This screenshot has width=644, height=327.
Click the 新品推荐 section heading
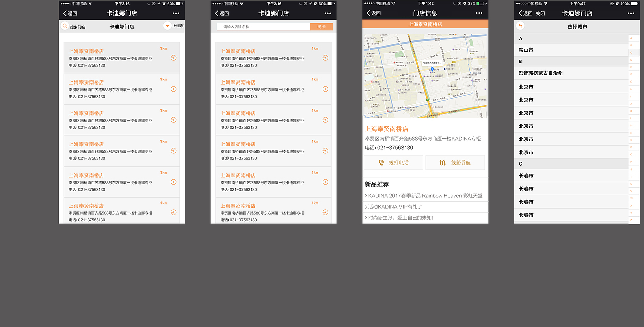click(x=377, y=185)
